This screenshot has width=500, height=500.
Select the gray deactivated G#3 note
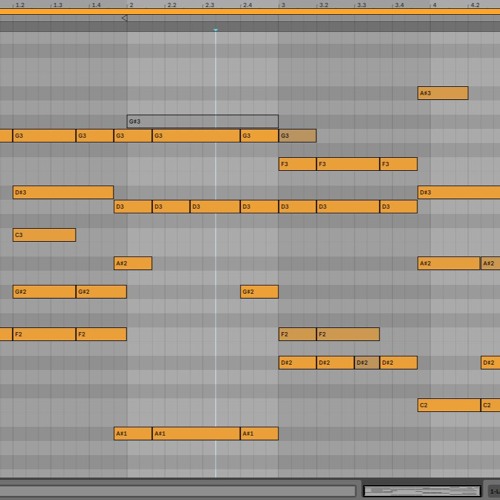(202, 121)
